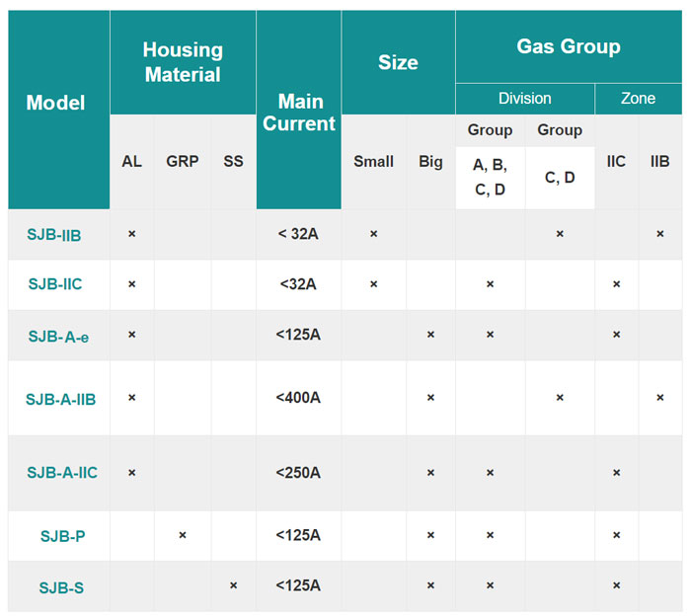This screenshot has height=616, width=691.
Task: Select the SJB-S model link
Action: click(62, 587)
